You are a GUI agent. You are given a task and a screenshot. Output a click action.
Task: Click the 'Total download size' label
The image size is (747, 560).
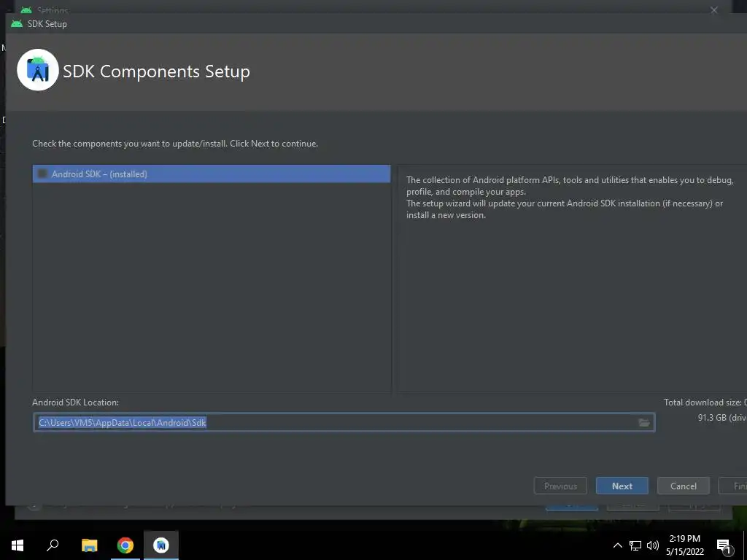[705, 402]
